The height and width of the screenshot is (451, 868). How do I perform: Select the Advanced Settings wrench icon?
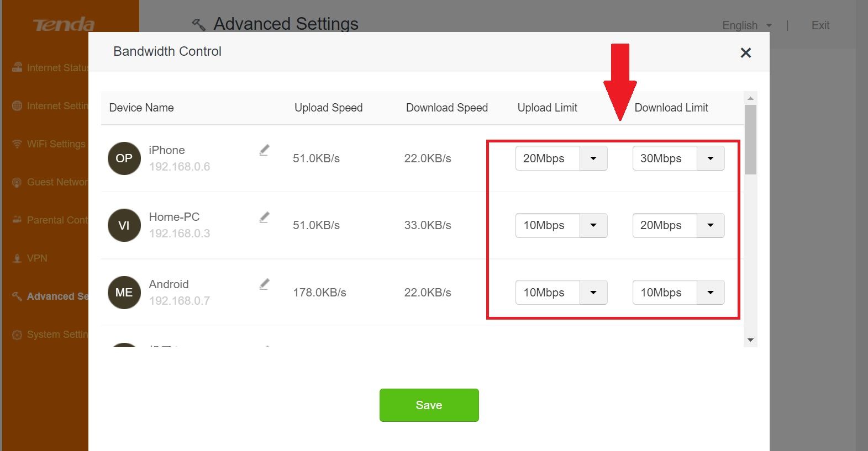(x=16, y=296)
